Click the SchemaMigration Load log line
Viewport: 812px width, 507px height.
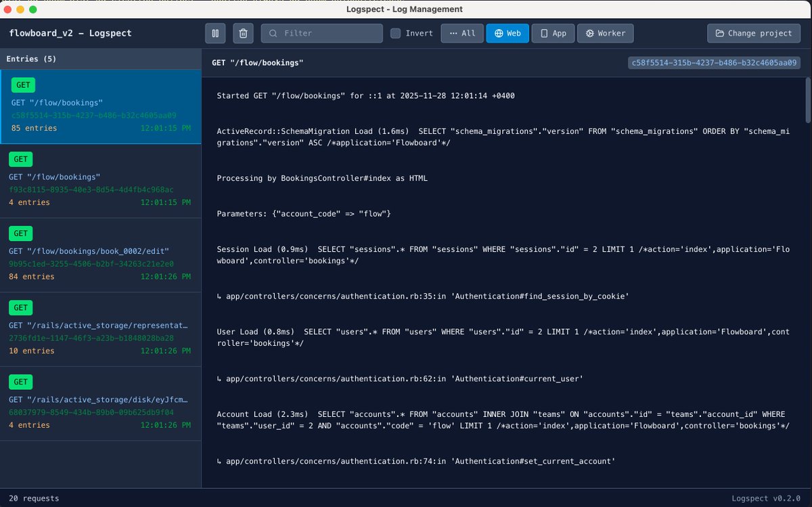point(503,137)
